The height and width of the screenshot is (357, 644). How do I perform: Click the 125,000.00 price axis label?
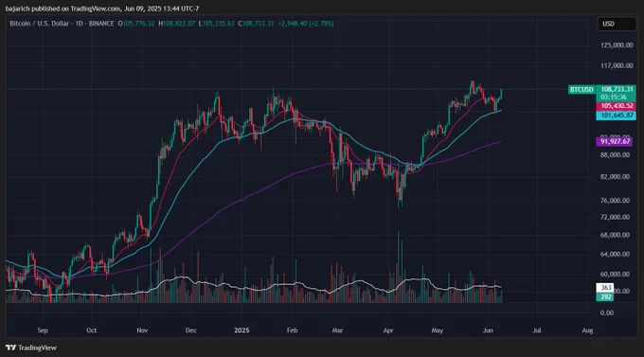pos(617,45)
